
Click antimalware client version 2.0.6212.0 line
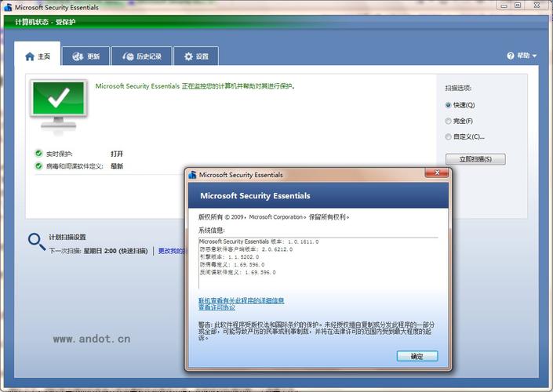(x=246, y=249)
